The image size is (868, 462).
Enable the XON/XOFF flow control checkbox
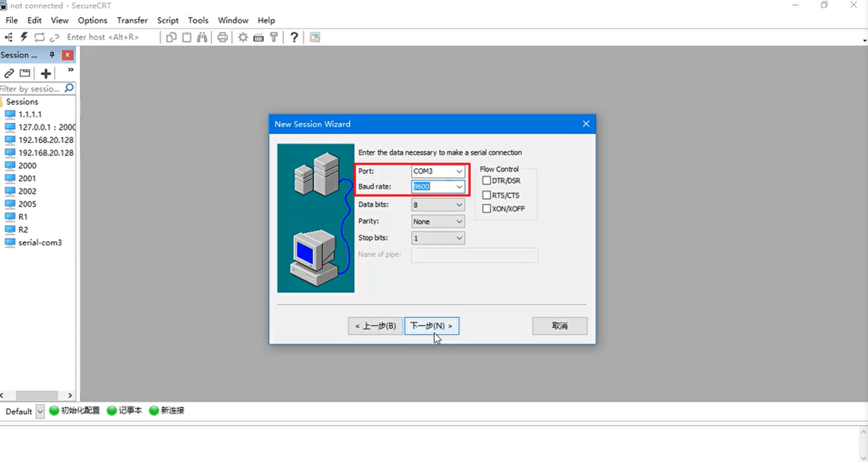click(486, 209)
